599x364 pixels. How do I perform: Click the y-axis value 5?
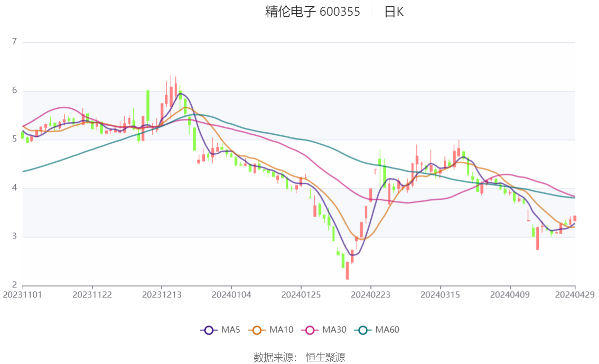14,139
